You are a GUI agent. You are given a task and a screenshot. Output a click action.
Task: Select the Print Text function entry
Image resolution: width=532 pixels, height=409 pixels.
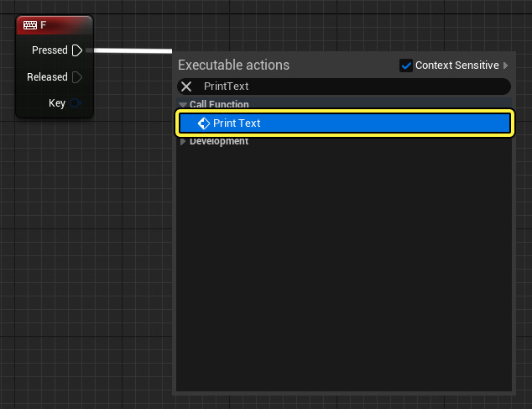coord(344,123)
